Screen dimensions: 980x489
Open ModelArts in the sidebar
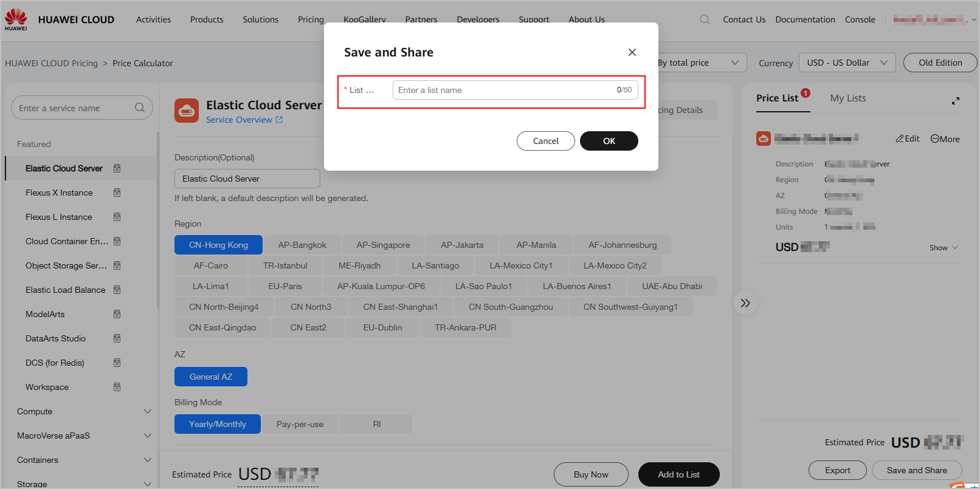45,314
